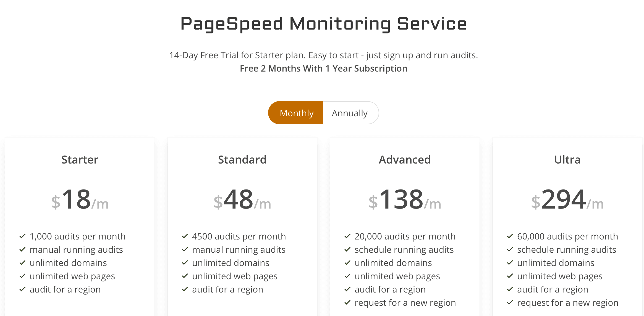The width and height of the screenshot is (644, 316).
Task: Click checkmark by Advanced schedule running audits
Action: (347, 249)
